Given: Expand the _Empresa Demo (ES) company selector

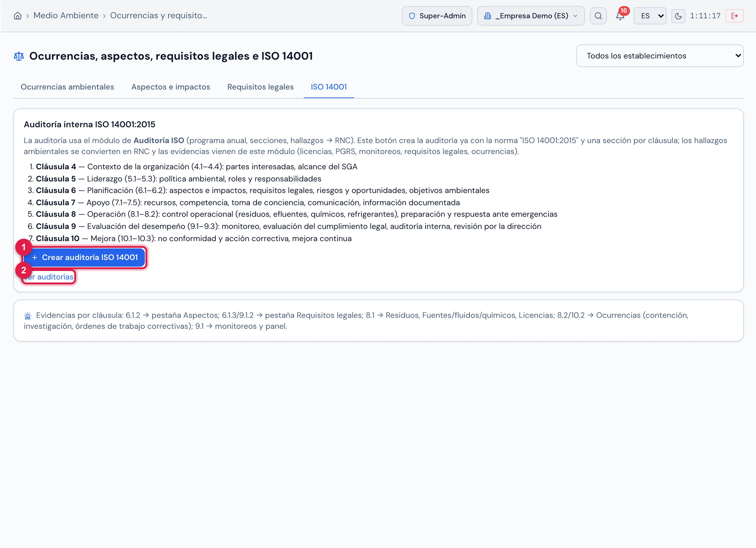Looking at the screenshot, I should 531,16.
